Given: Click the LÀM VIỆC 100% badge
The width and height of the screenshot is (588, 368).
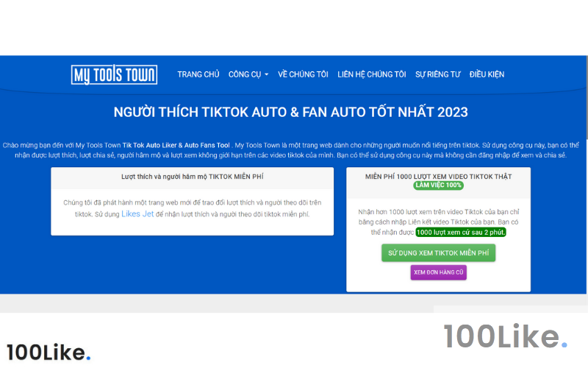Looking at the screenshot, I should [438, 185].
